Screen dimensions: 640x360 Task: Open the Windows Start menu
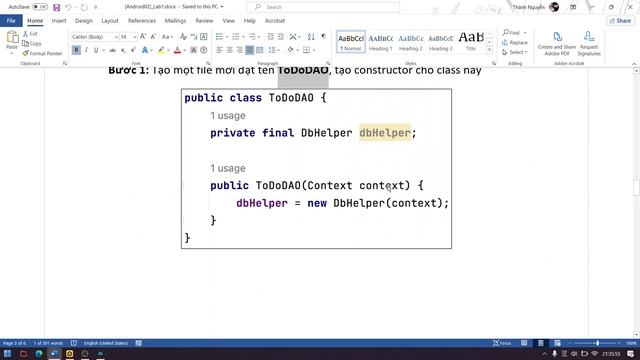(x=7, y=353)
